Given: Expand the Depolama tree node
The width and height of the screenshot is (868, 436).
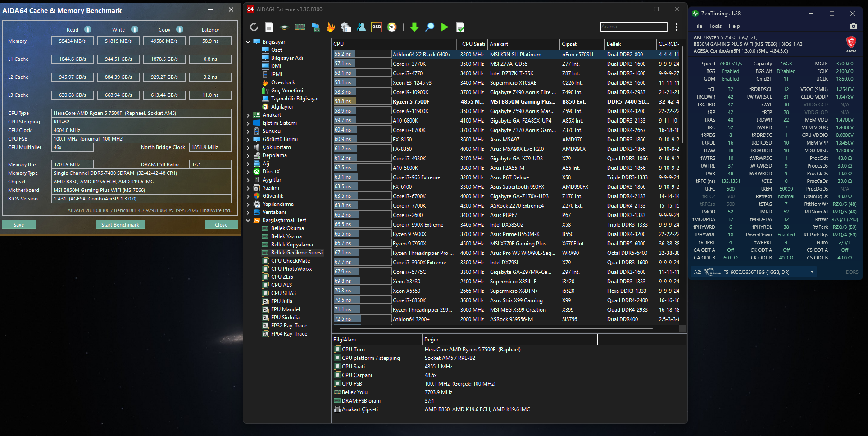Looking at the screenshot, I should [x=248, y=155].
